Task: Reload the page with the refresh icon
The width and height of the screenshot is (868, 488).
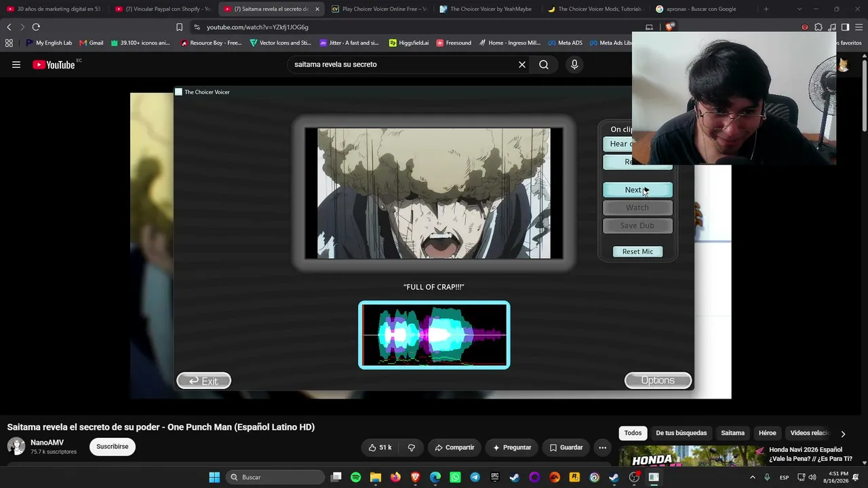Action: point(36,27)
